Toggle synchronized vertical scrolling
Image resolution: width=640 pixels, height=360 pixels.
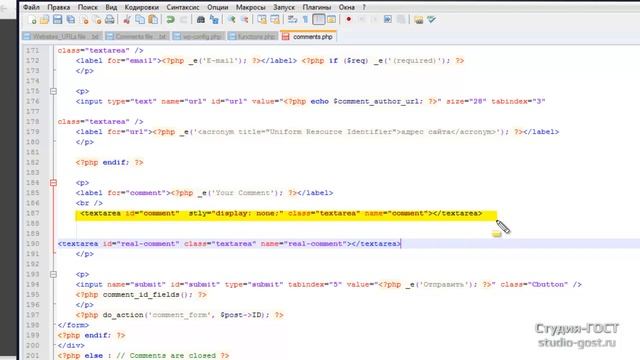[262, 20]
